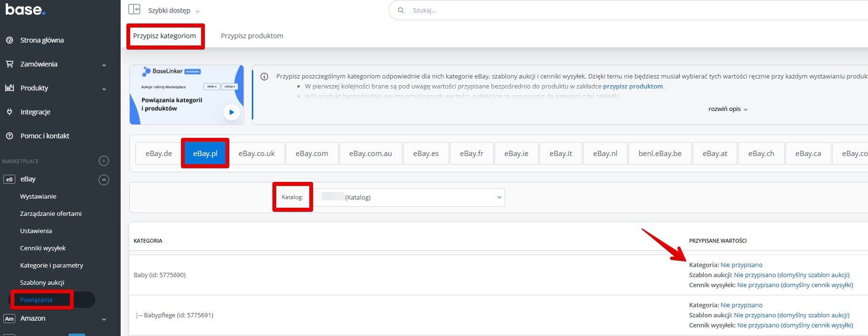Click the Integracje plug icon
Screen dimensions: 868x336
tap(10, 112)
